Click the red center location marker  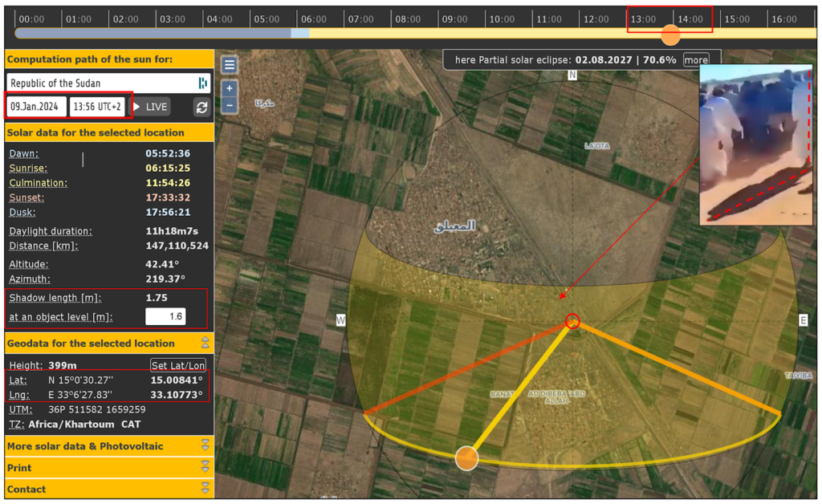572,321
